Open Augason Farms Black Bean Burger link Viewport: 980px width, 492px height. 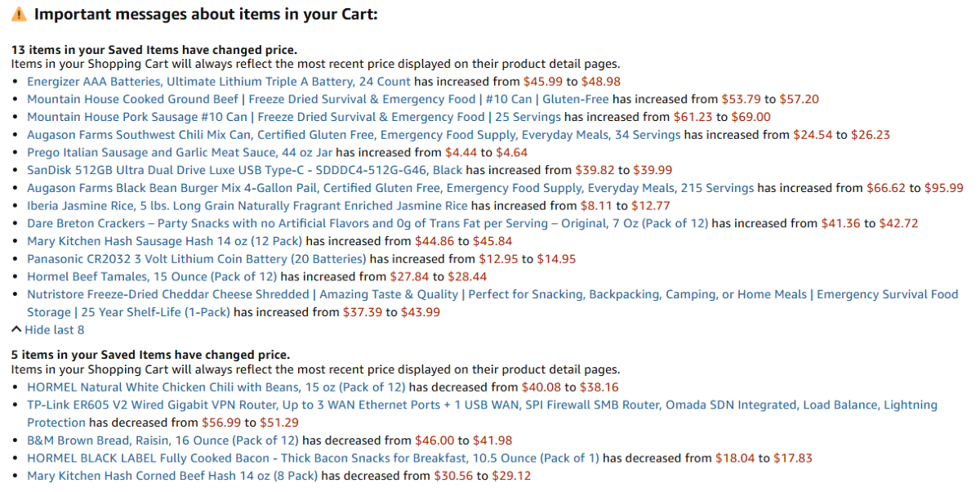click(x=390, y=189)
